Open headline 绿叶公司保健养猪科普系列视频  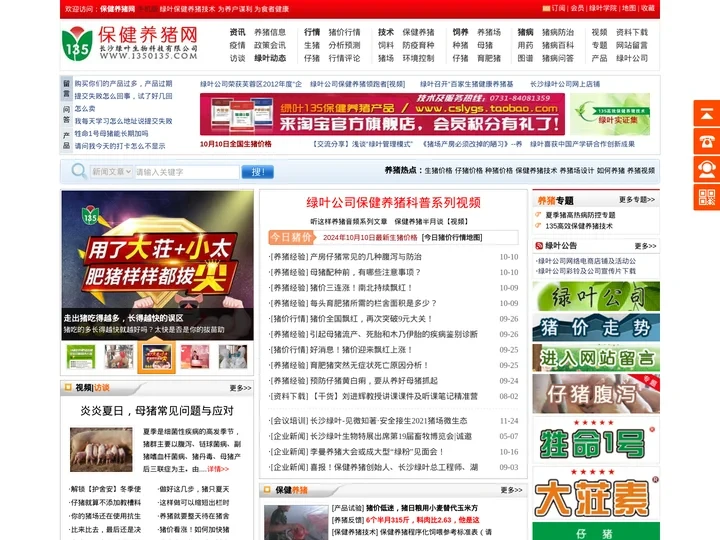point(394,202)
